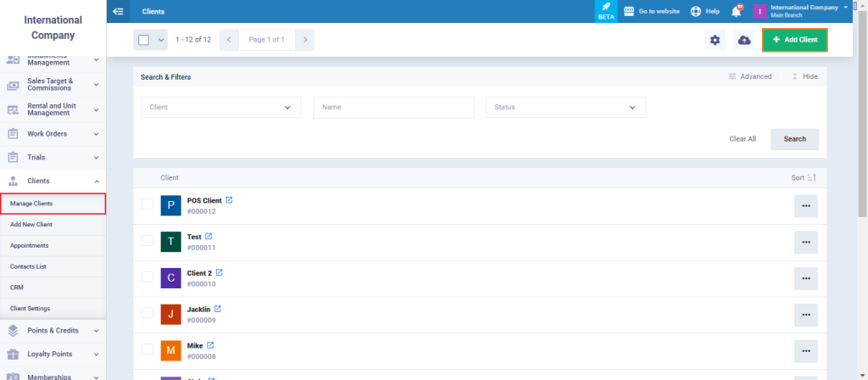Viewport: 868px width, 380px height.
Task: Toggle the select-all checkbox
Action: coord(143,40)
